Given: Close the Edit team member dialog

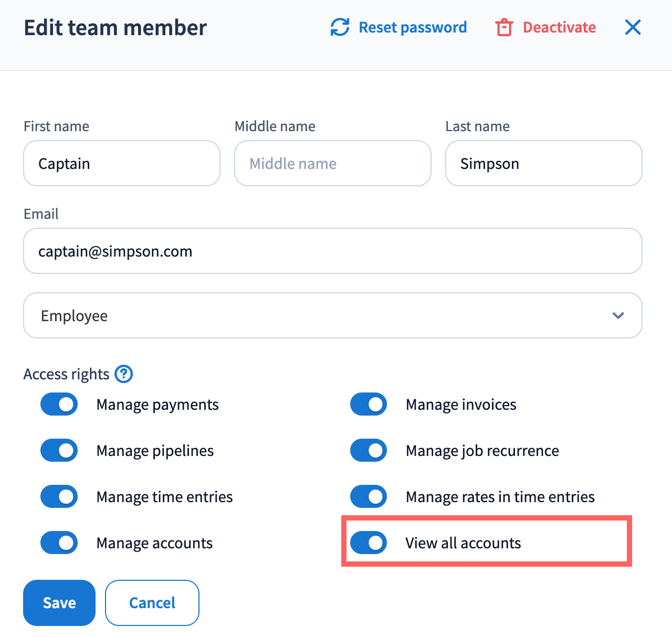Looking at the screenshot, I should [x=633, y=27].
